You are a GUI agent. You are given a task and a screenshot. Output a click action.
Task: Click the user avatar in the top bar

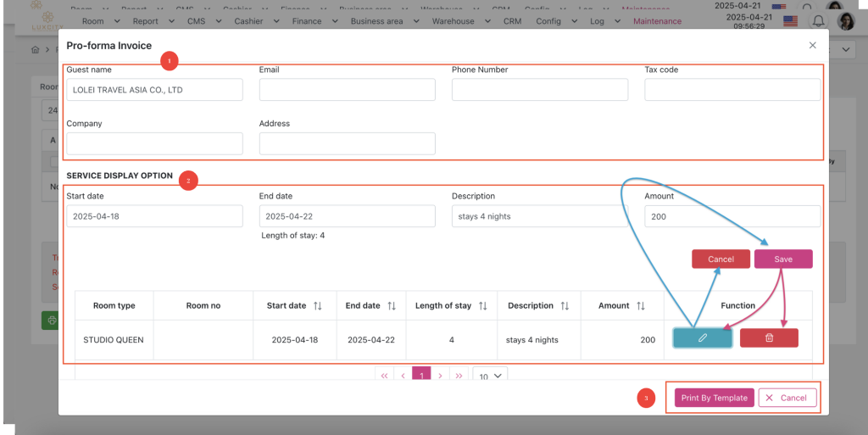coord(845,21)
